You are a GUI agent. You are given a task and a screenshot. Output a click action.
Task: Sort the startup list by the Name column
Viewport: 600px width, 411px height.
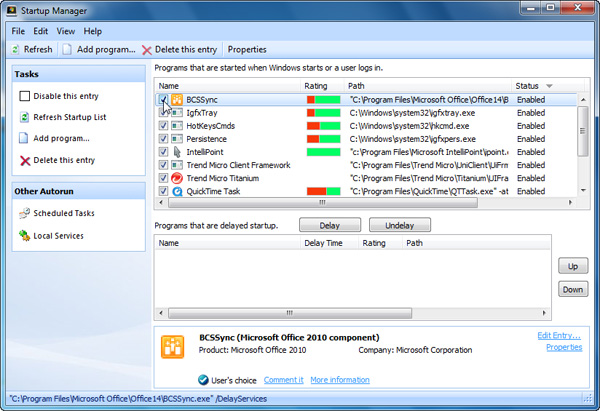[228, 86]
